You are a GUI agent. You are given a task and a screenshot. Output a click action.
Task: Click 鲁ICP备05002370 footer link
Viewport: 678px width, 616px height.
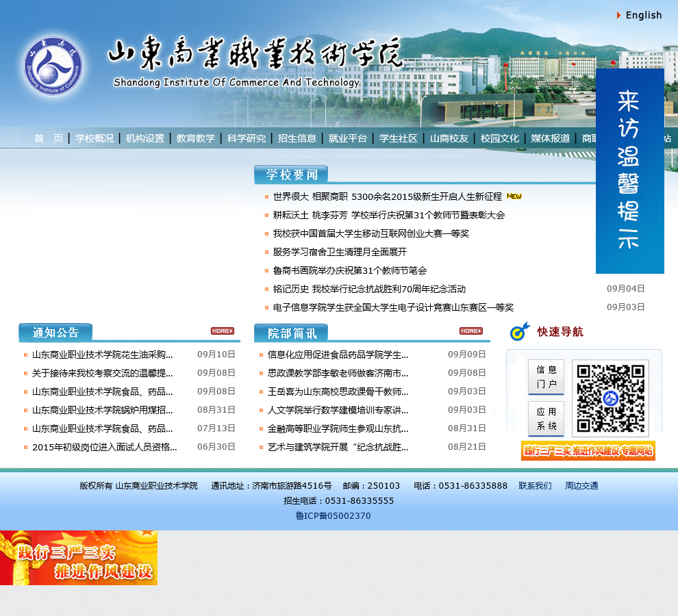coord(333,515)
